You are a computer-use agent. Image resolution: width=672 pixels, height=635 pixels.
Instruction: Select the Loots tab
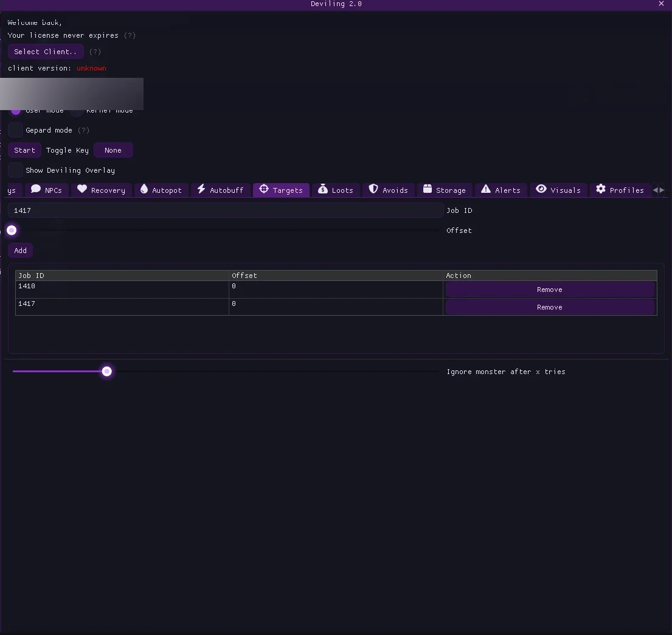click(x=336, y=190)
